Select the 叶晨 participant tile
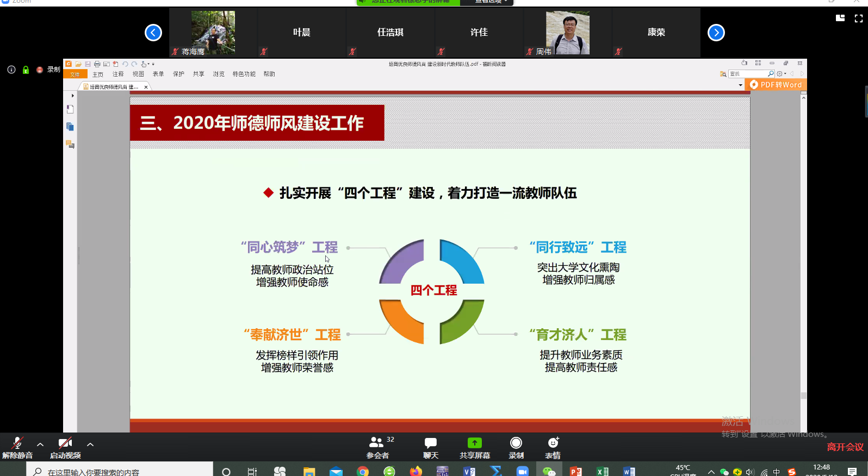 point(302,33)
